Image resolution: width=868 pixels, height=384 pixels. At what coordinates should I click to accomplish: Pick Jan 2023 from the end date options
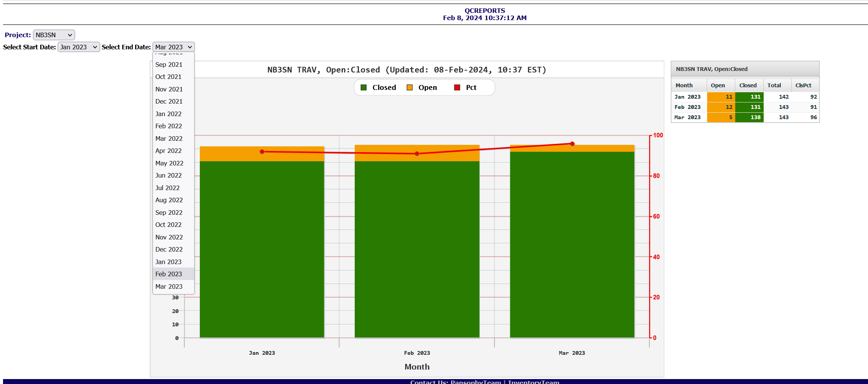click(x=168, y=262)
